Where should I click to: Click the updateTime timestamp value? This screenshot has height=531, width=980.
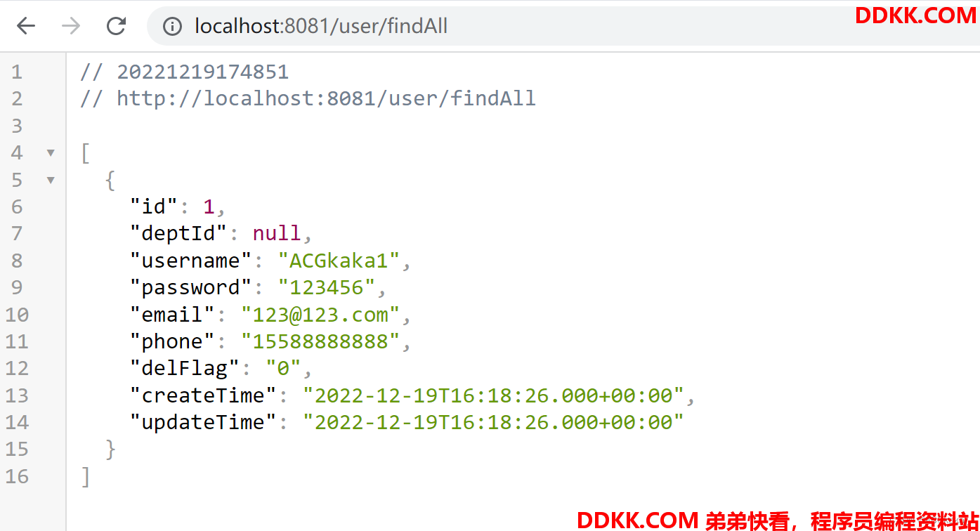(493, 422)
